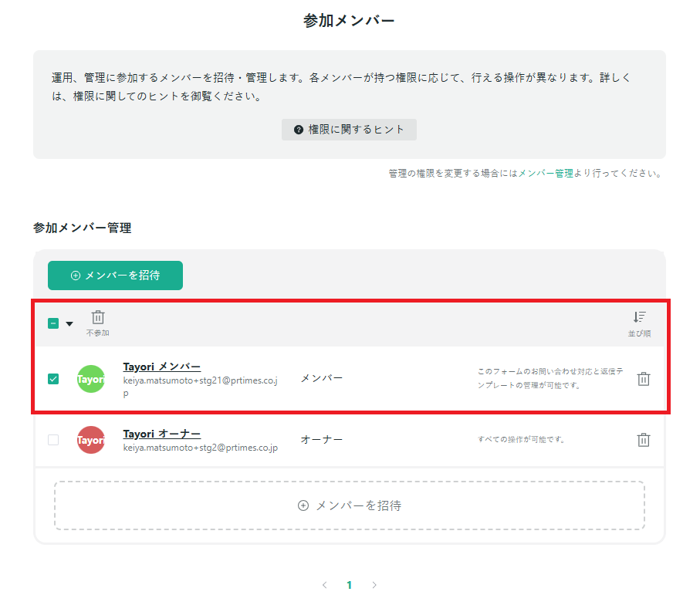
Task: Click the trash icon on Tayori メンバー row
Action: pos(644,379)
